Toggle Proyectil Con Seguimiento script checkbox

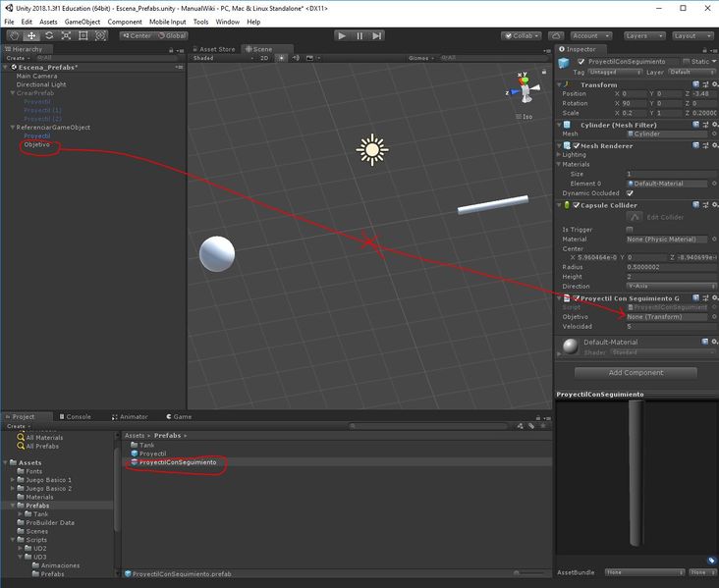click(577, 298)
